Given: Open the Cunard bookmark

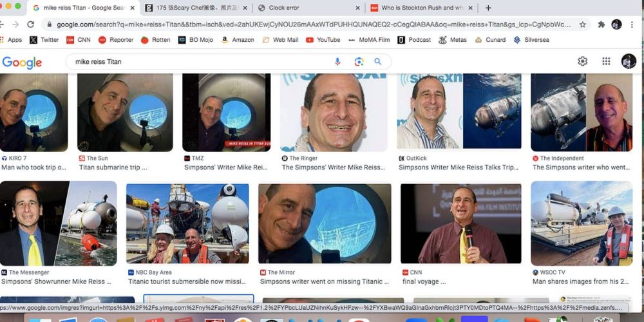Looking at the screenshot, I should 490,40.
